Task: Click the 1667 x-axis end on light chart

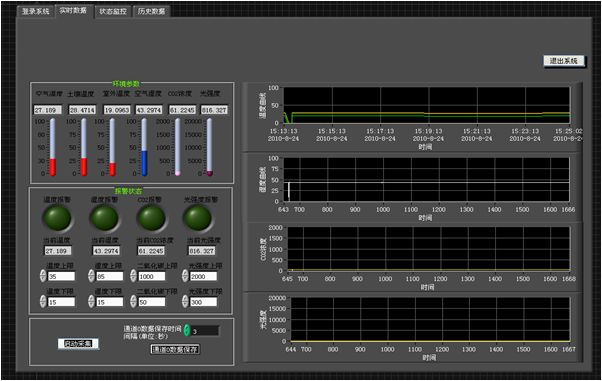Action: click(x=569, y=349)
